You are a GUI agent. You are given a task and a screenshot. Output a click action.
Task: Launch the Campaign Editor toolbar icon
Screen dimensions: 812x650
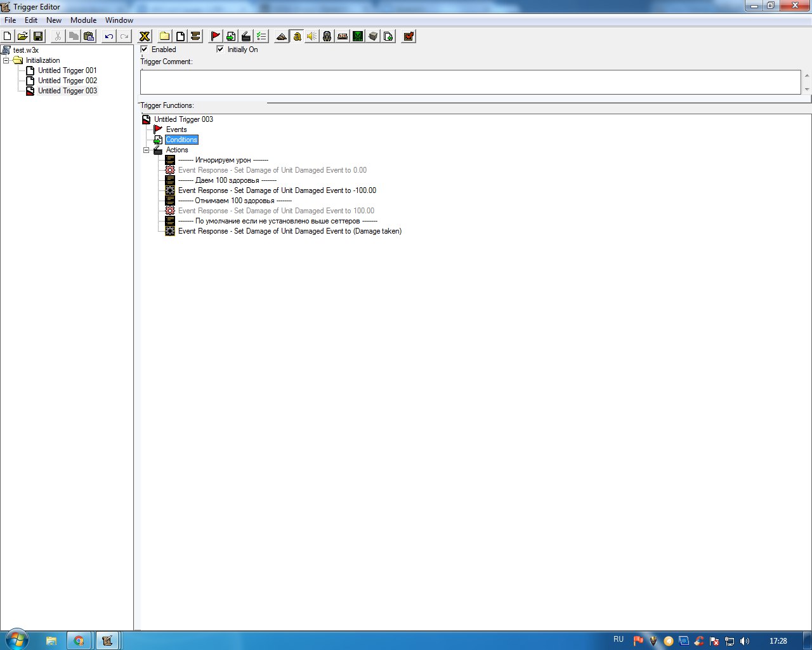(x=343, y=36)
